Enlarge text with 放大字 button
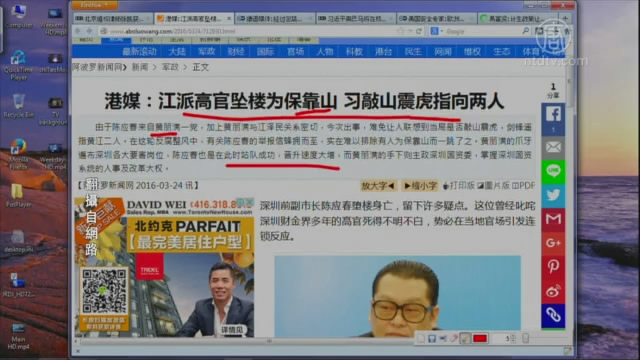Screen dimensions: 640x360 pos(378,186)
